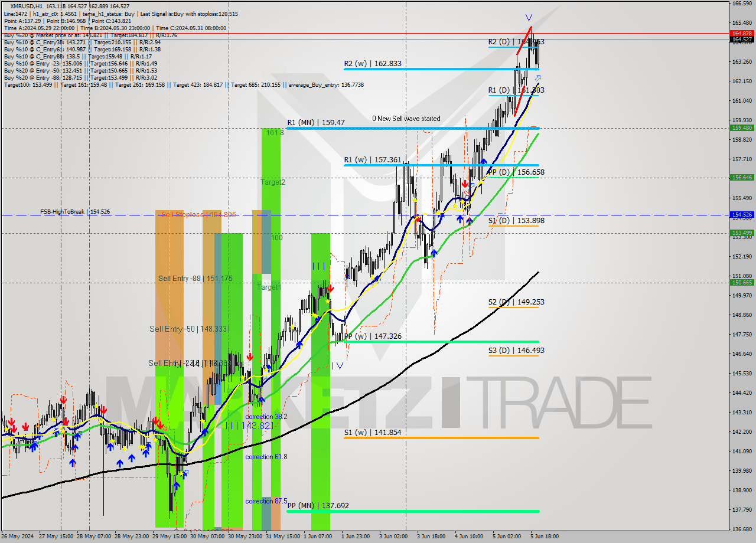Click the green 150.665 price axis tag
This screenshot has height=543, width=756.
(x=742, y=282)
